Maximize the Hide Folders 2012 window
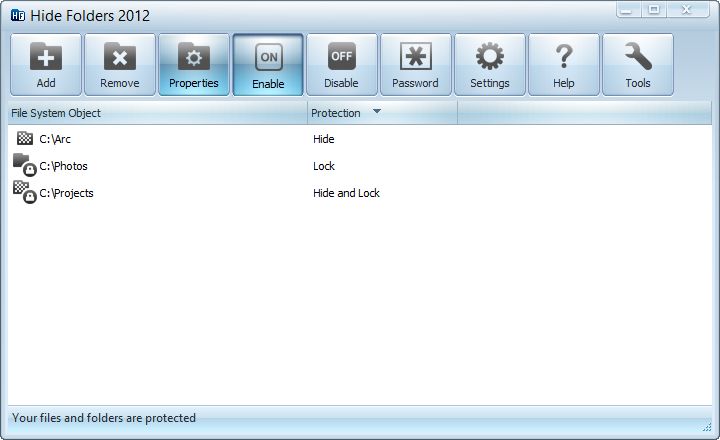The image size is (720, 440). (x=654, y=10)
